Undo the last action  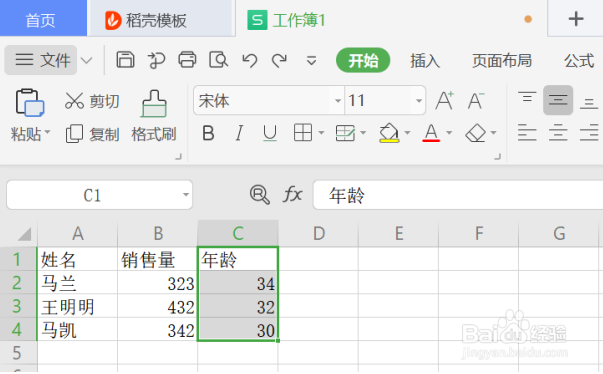click(x=250, y=60)
